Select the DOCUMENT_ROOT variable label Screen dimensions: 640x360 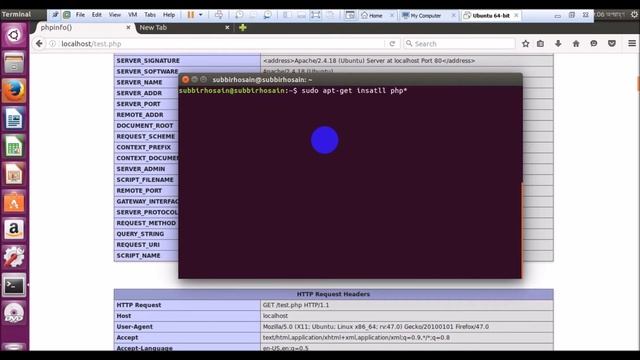point(144,126)
